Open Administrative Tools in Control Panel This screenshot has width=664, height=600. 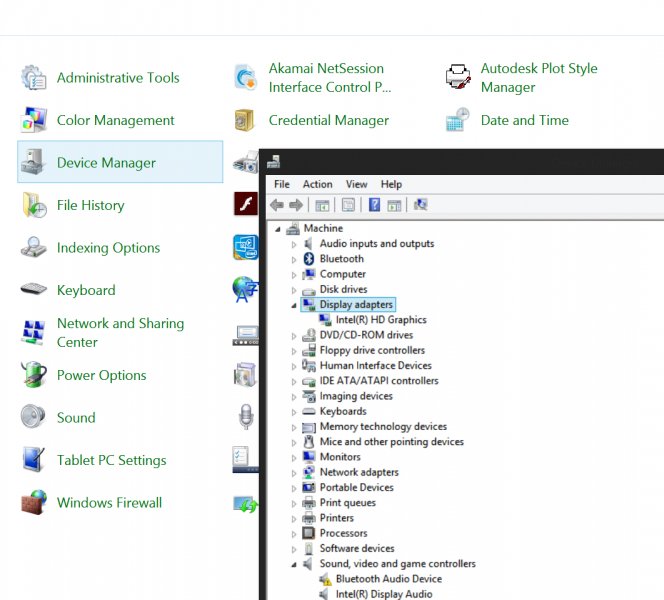pos(118,78)
